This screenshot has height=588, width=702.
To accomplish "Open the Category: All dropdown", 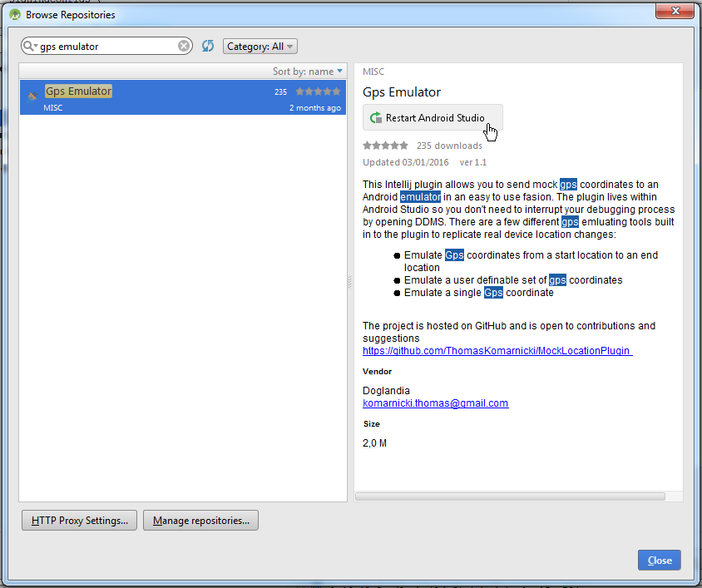I will [260, 46].
